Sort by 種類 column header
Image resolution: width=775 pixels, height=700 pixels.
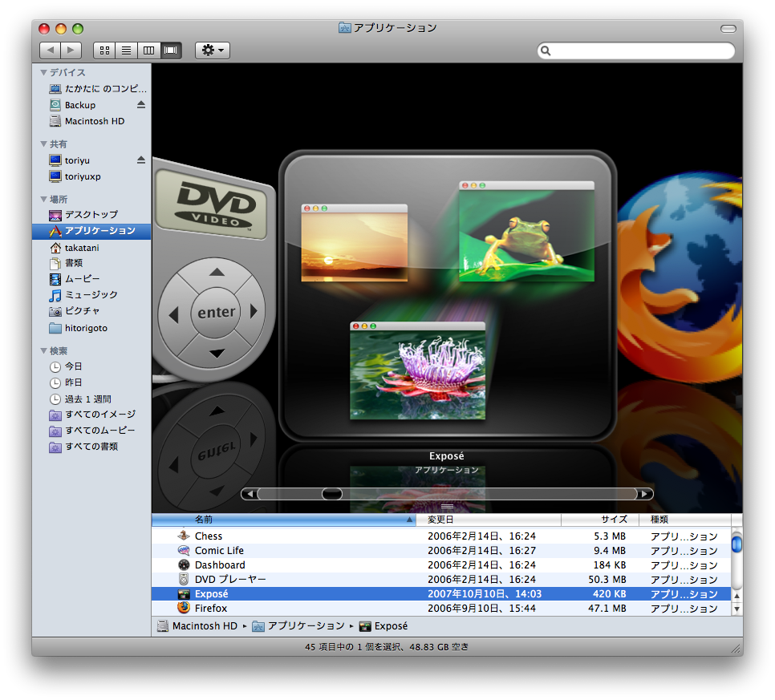click(685, 520)
